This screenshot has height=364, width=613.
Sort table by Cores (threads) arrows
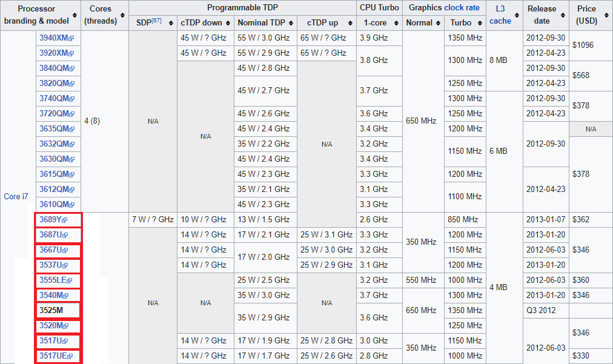(122, 15)
